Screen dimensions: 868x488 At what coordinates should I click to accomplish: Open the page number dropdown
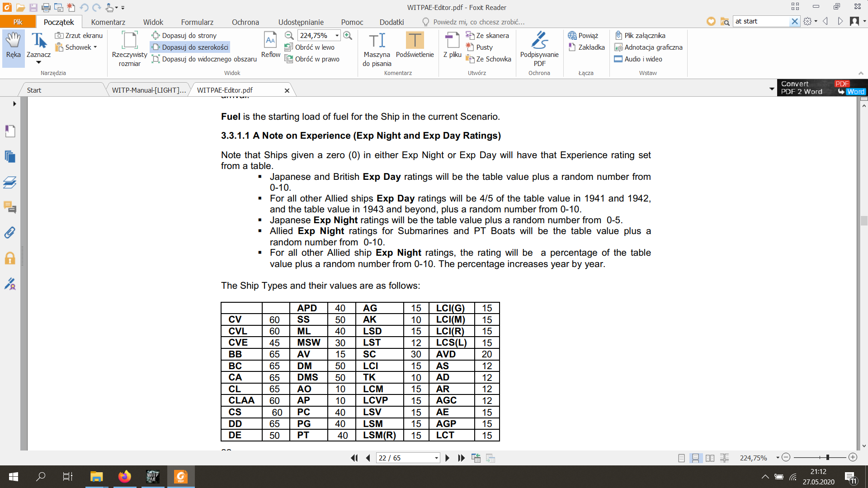(x=436, y=458)
